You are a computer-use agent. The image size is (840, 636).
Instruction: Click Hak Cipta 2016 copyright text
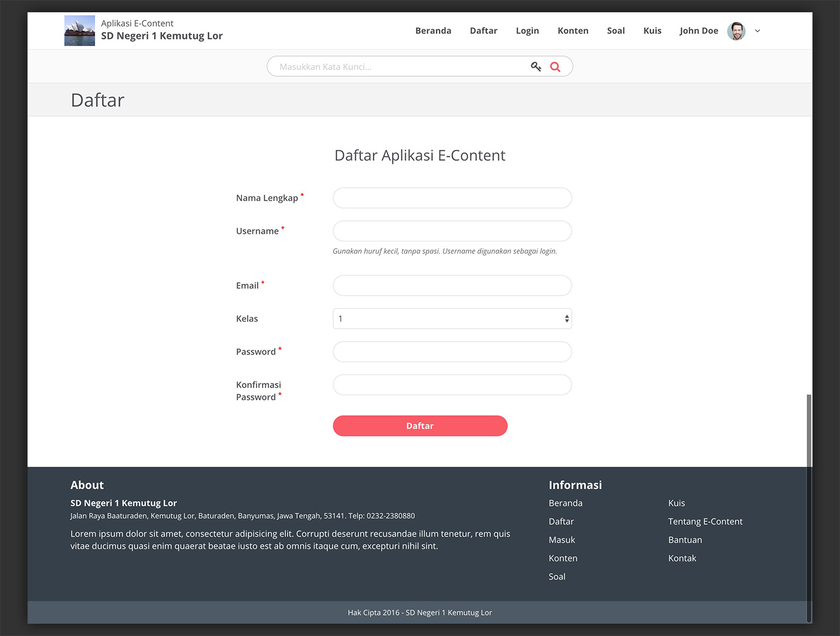click(x=420, y=613)
